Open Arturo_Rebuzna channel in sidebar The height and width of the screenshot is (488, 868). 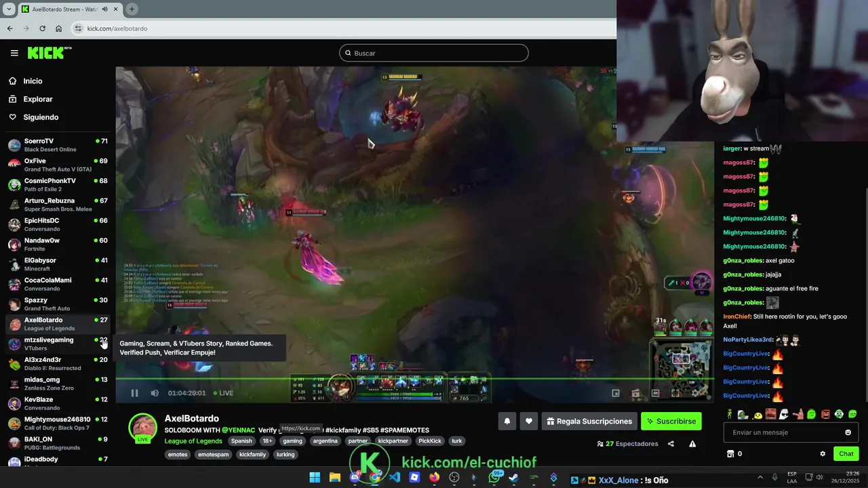58,205
